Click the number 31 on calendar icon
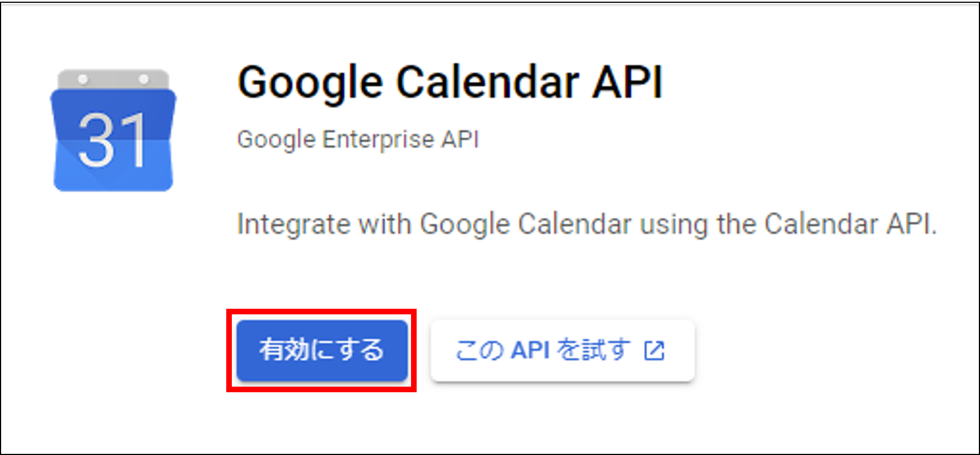 (113, 140)
